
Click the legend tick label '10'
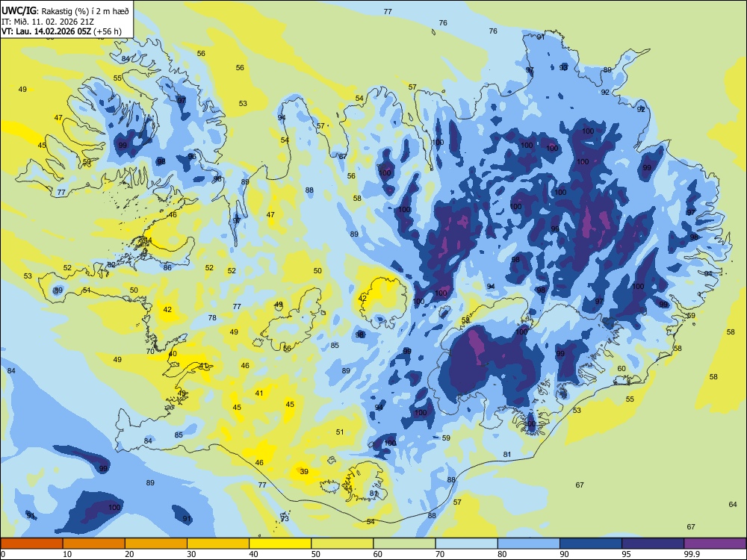pyautogui.click(x=67, y=554)
